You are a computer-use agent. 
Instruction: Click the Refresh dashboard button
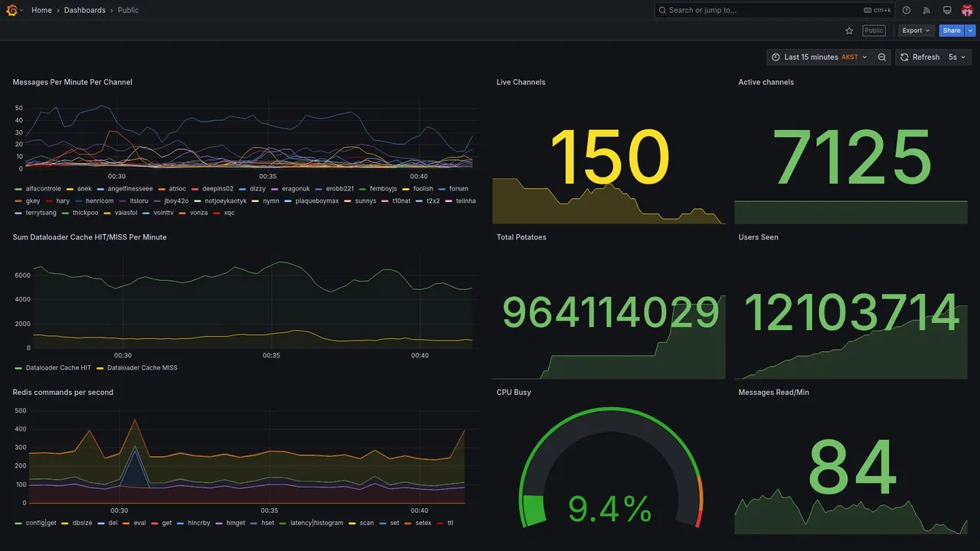919,57
